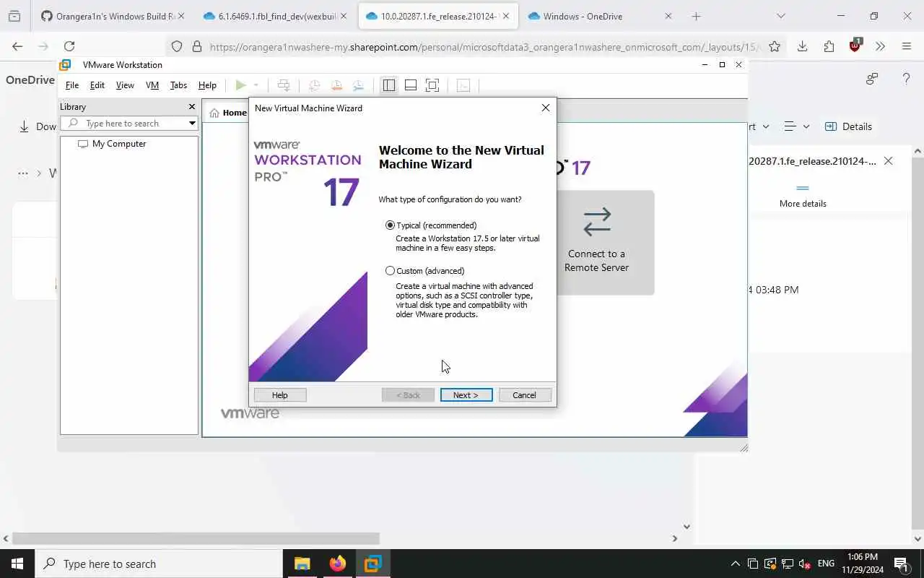Viewport: 924px width, 578px height.
Task: Open the Windows Start menu
Action: tap(17, 564)
